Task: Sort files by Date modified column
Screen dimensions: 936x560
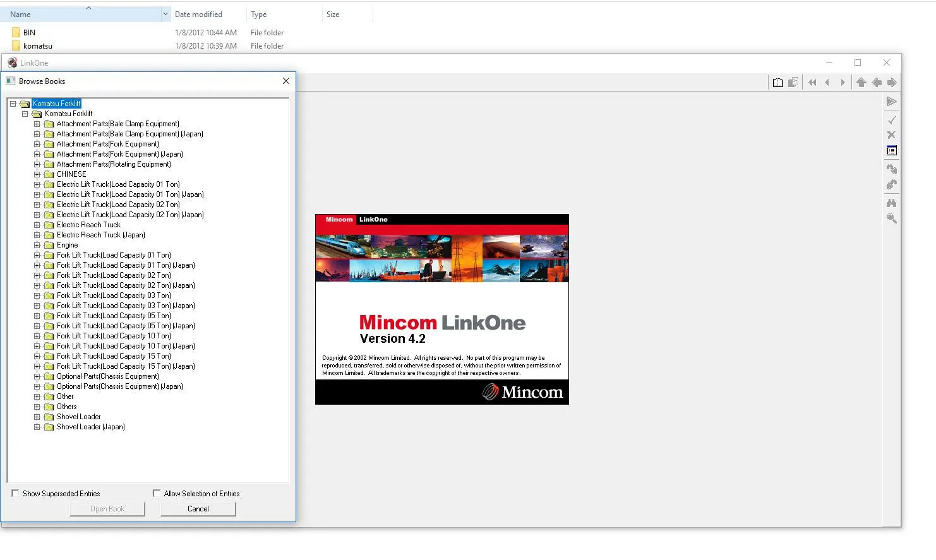Action: (x=198, y=15)
